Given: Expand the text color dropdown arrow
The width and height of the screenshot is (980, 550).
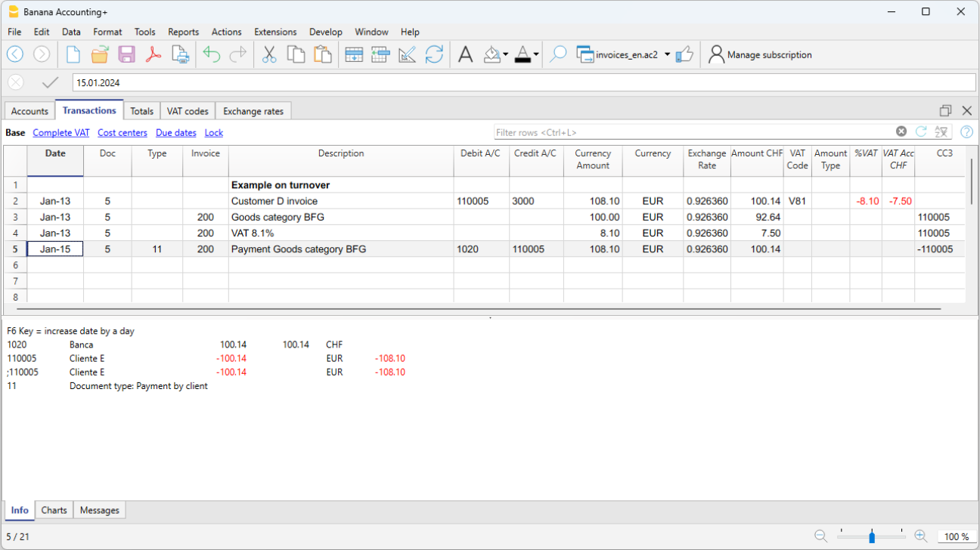Looking at the screenshot, I should [536, 54].
